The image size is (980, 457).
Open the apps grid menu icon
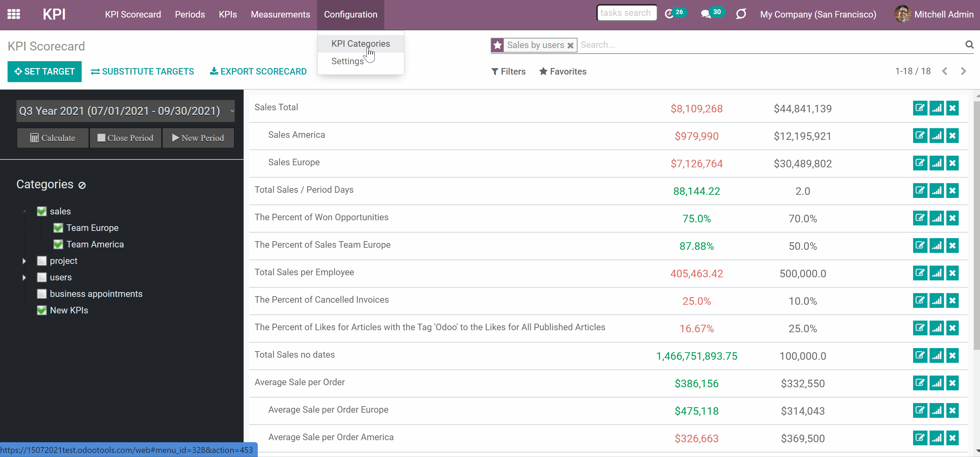coord(14,14)
